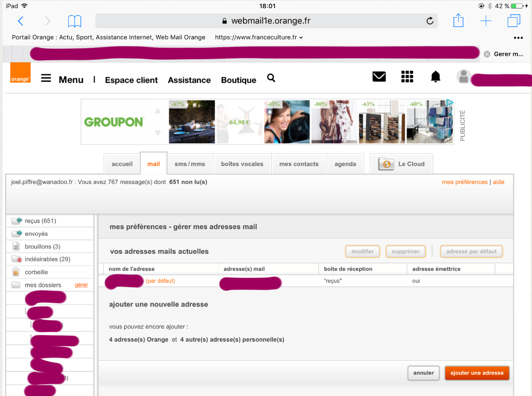The image size is (532, 396).
Task: Click the user profile avatar
Action: pos(464,77)
